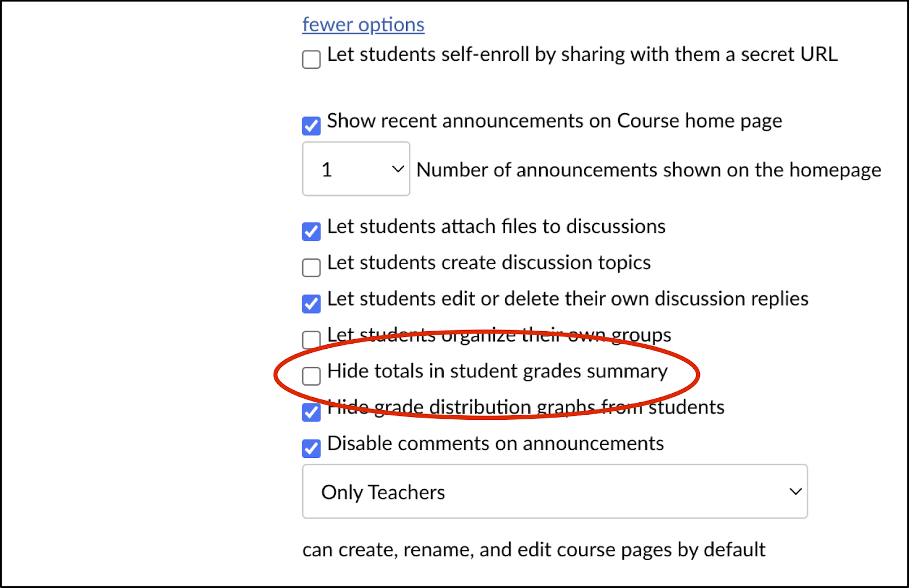The image size is (909, 588).
Task: Open the number of announcements dropdown
Action: point(356,168)
